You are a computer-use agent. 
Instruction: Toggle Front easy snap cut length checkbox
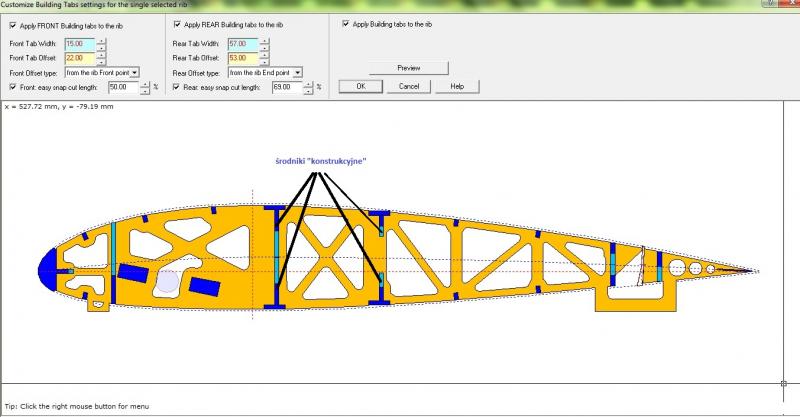[x=12, y=87]
